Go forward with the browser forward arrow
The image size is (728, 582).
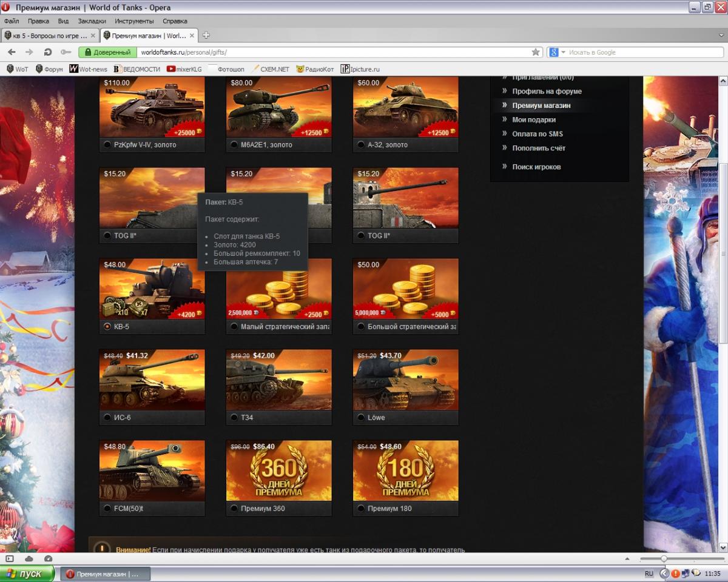[29, 52]
